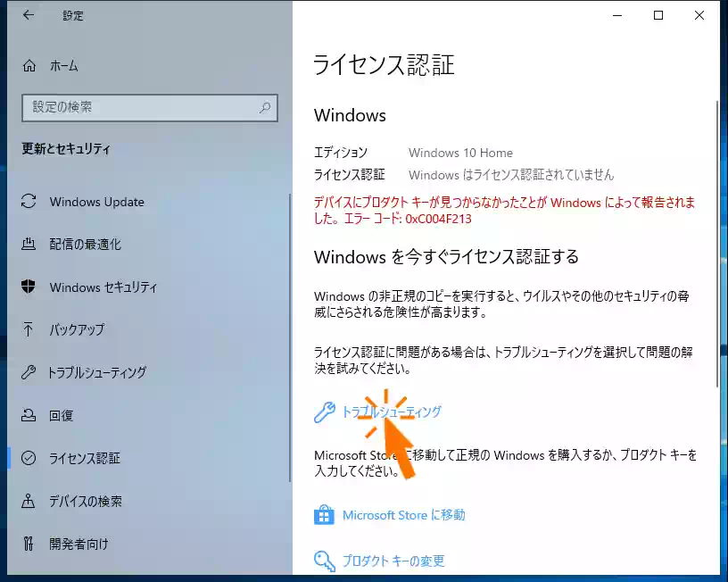Click the blue wrench icon beside トラブルシューティング link
This screenshot has width=728, height=582.
tap(324, 412)
